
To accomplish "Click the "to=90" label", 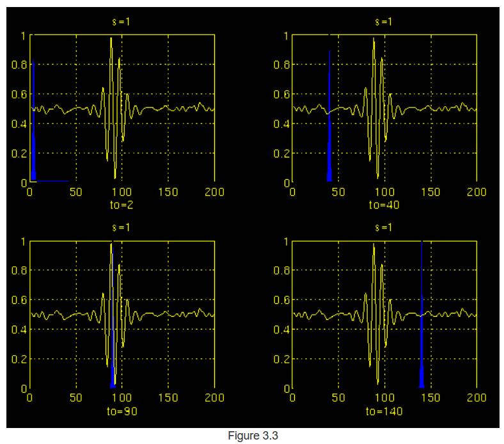I will coord(122,411).
